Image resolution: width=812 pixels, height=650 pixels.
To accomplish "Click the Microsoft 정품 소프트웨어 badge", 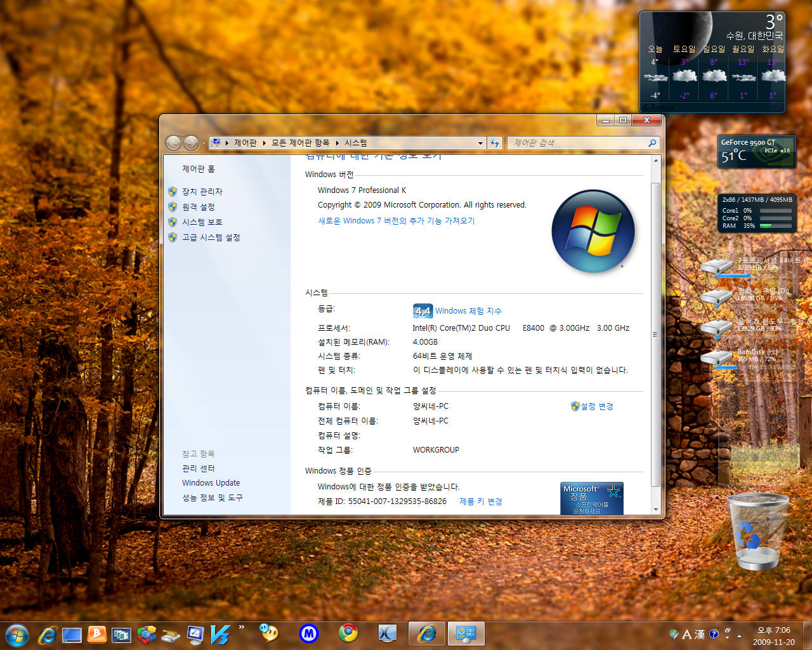I will (592, 499).
